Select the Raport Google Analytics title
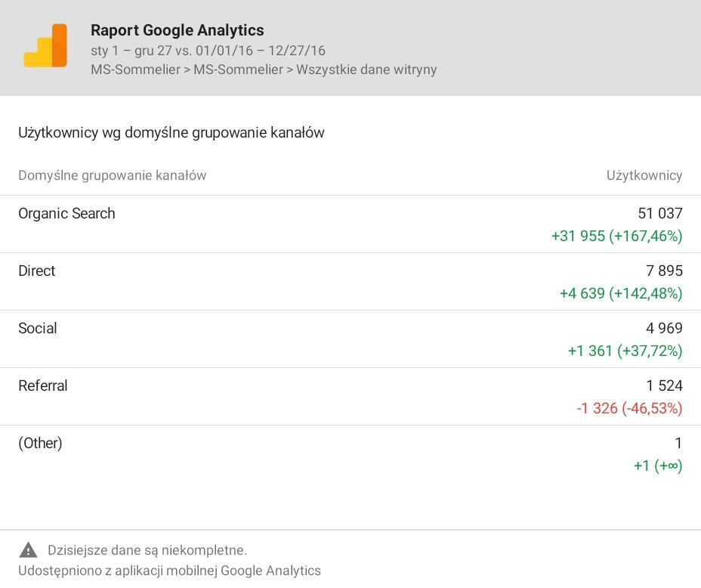Image resolution: width=701 pixels, height=588 pixels. 177,30
